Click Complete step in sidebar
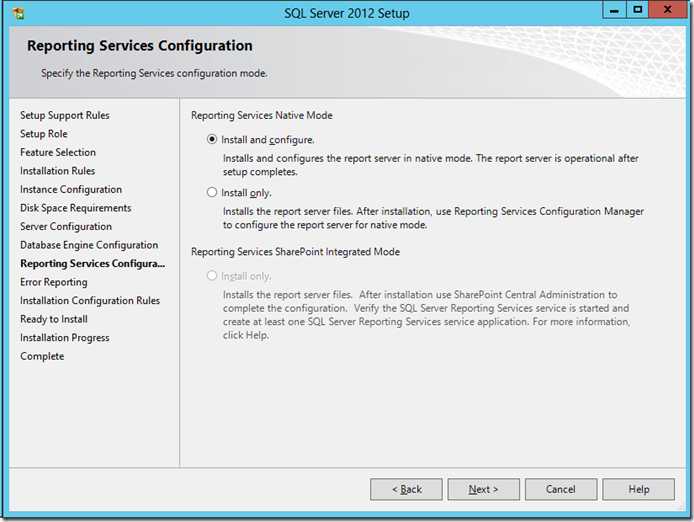The width and height of the screenshot is (694, 522). [x=42, y=356]
